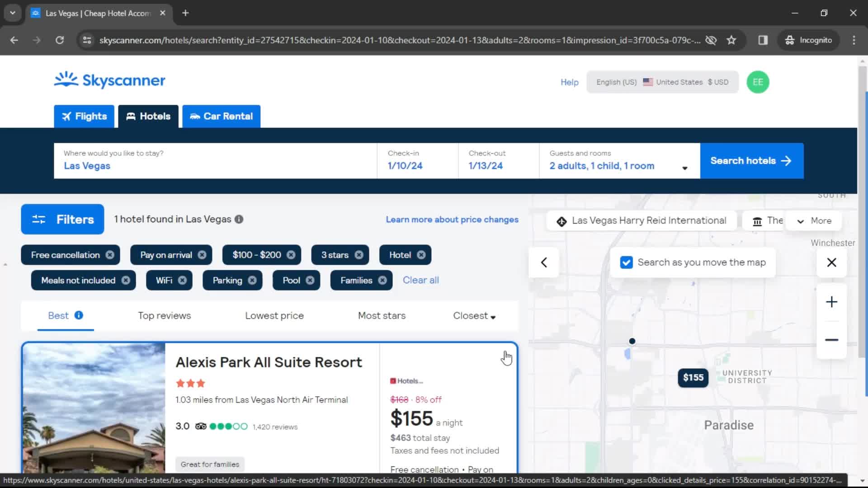Sort by Top reviews
The width and height of the screenshot is (868, 488).
pyautogui.click(x=165, y=316)
